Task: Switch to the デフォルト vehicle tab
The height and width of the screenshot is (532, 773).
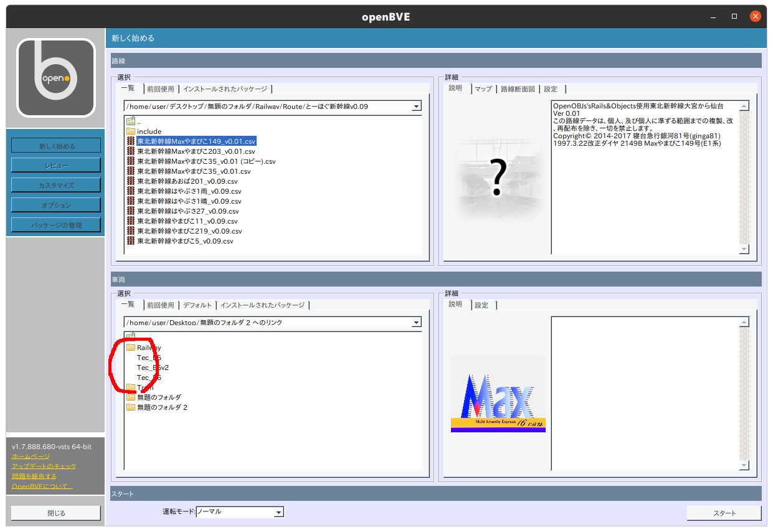Action: pyautogui.click(x=196, y=305)
